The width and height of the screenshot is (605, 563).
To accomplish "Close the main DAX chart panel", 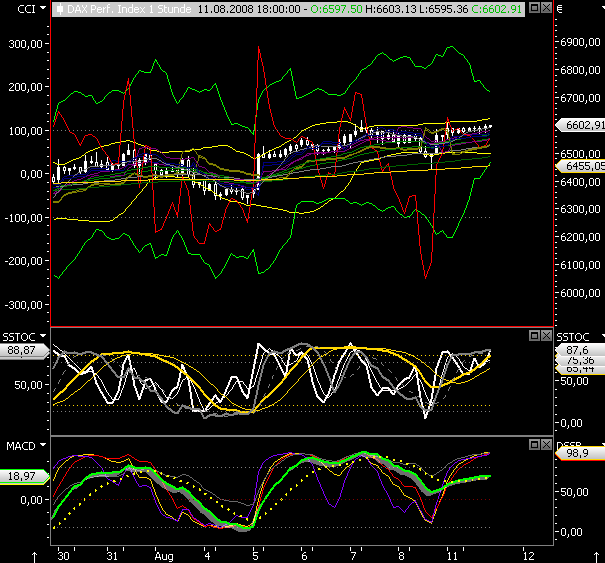I will [546, 7].
